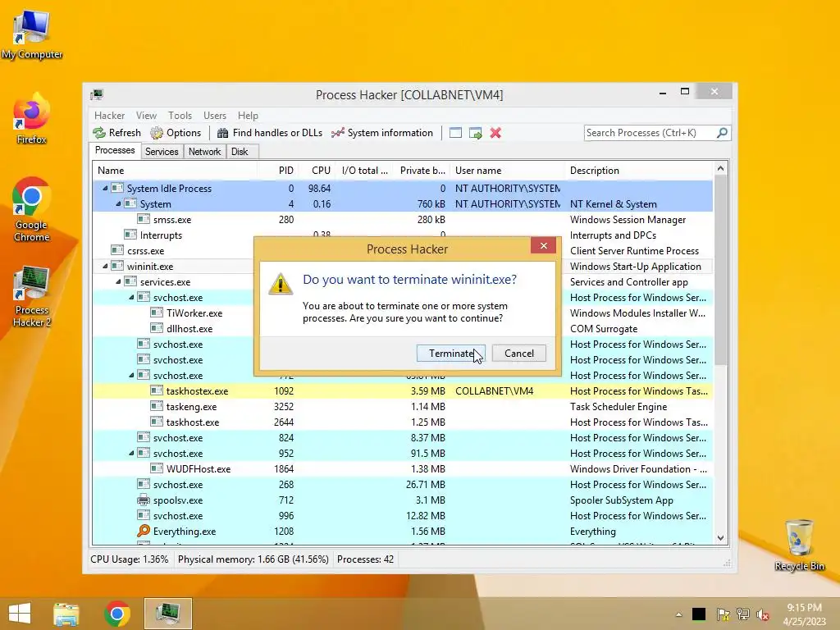Select the WUDFHost.exe process icon
This screenshot has width=840, height=630.
[157, 468]
